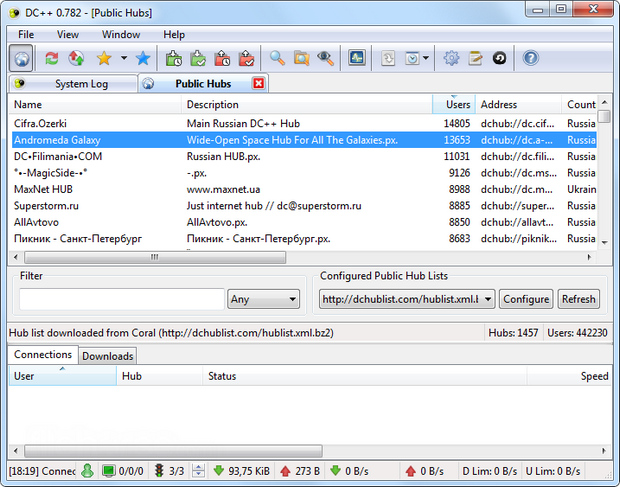
Task: Open Favorite Users with the blue star
Action: [143, 59]
